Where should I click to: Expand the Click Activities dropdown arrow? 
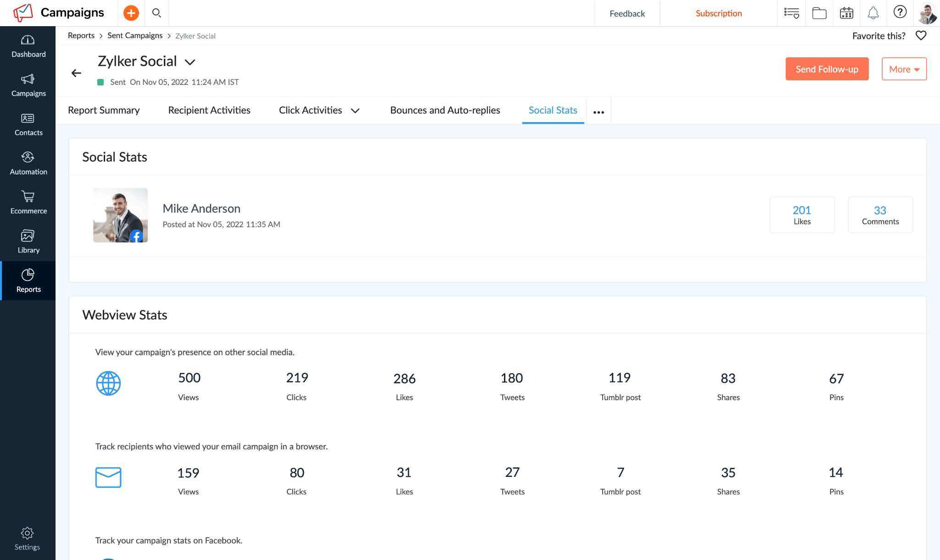355,111
